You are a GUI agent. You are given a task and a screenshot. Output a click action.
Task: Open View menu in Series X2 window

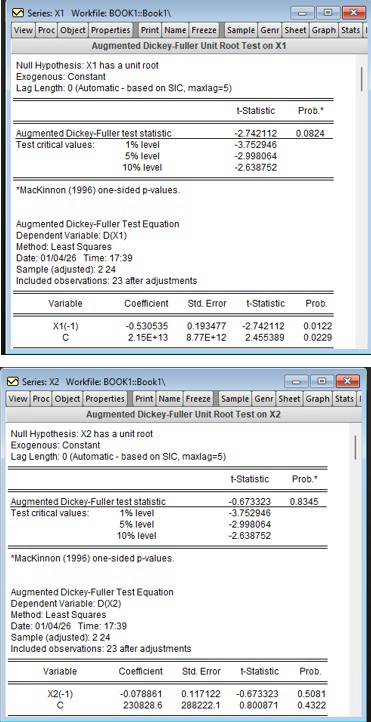point(17,399)
